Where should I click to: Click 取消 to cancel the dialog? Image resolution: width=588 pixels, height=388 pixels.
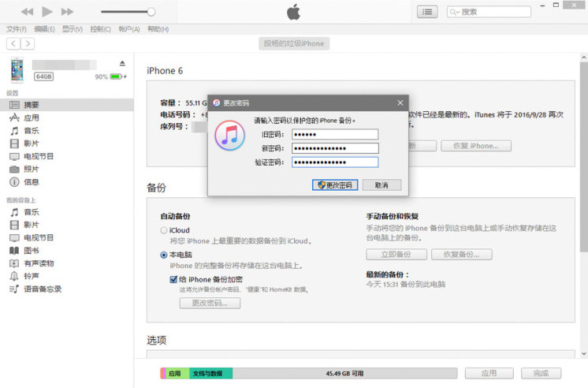tap(381, 185)
